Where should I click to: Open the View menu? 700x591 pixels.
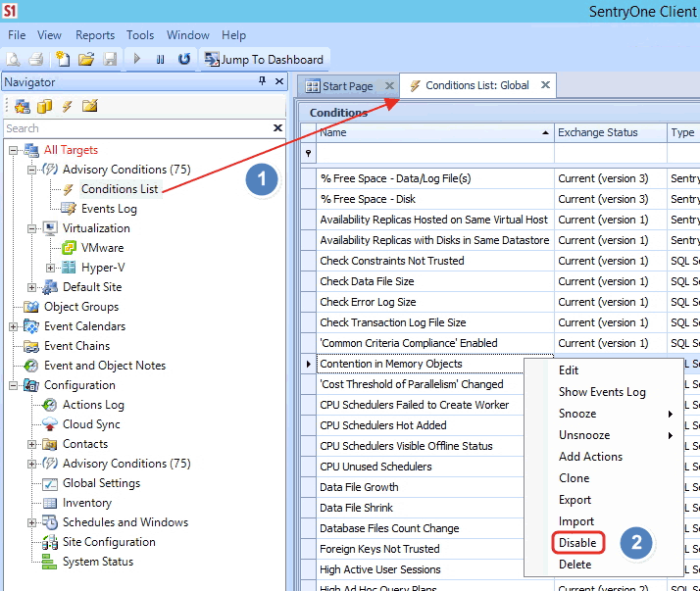tap(49, 35)
